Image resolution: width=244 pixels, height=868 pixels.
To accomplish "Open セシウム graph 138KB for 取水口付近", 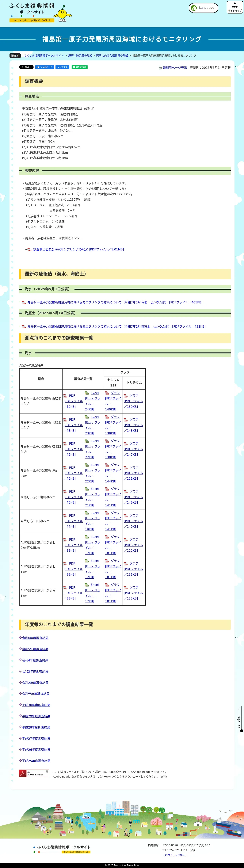I will [x=113, y=449].
